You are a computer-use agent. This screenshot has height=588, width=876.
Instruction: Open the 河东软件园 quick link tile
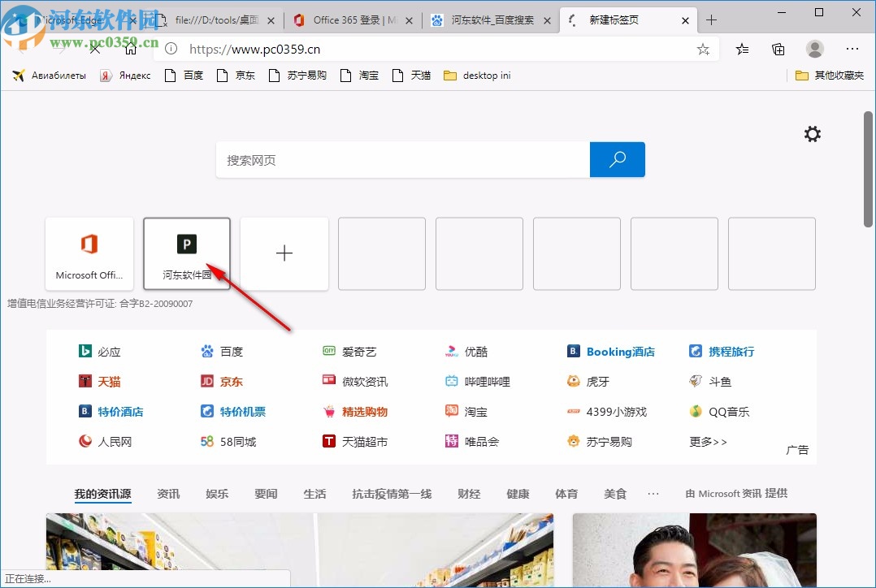click(186, 253)
